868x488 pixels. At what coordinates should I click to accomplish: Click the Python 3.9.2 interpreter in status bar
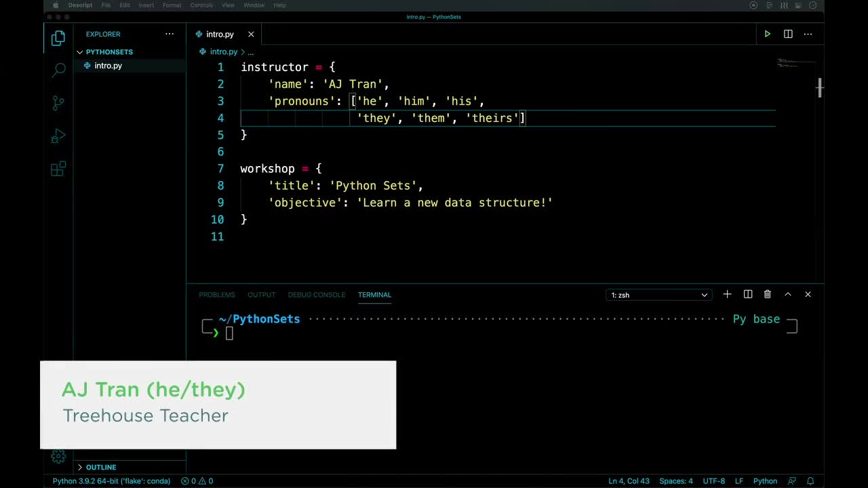111,481
